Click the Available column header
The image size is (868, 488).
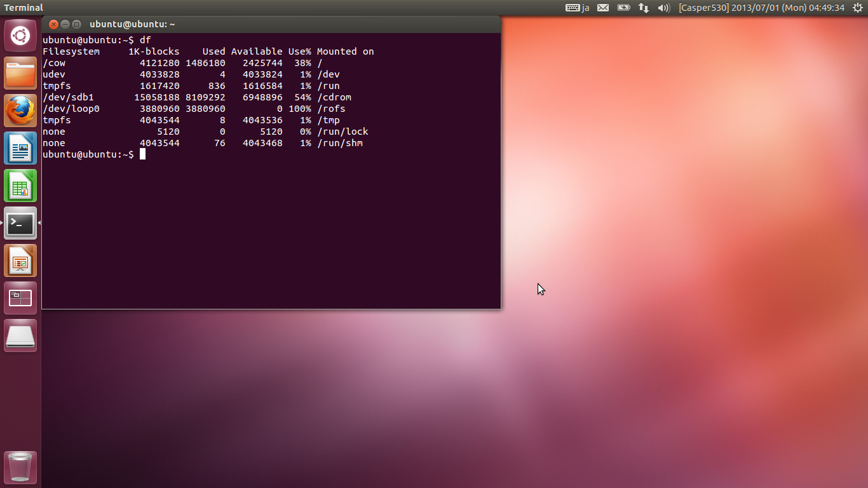pos(257,51)
